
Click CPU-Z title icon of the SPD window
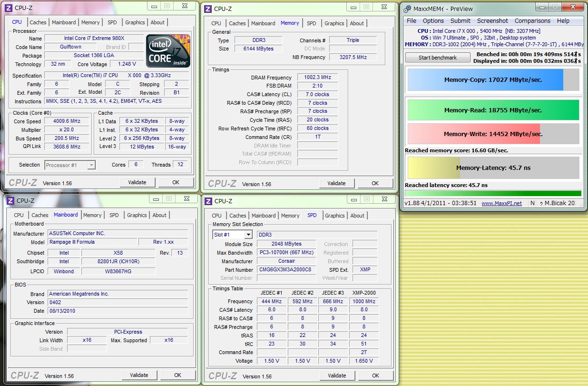[209, 201]
